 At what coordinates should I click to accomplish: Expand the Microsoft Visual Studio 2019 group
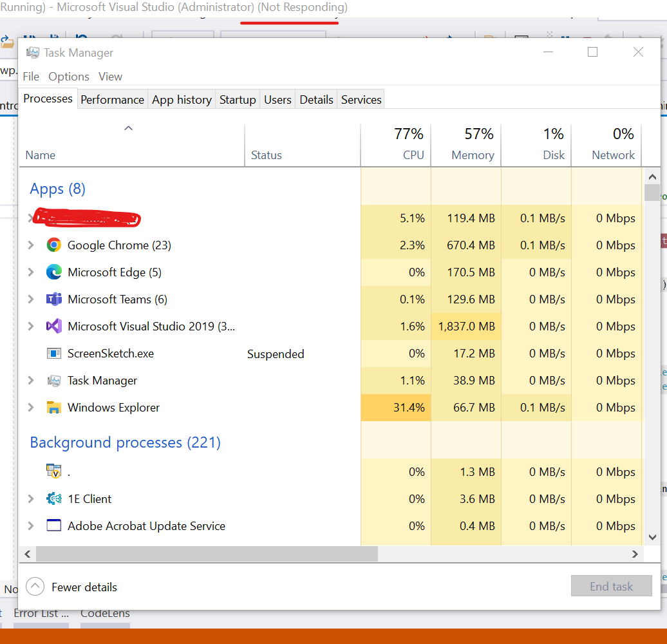click(x=31, y=327)
